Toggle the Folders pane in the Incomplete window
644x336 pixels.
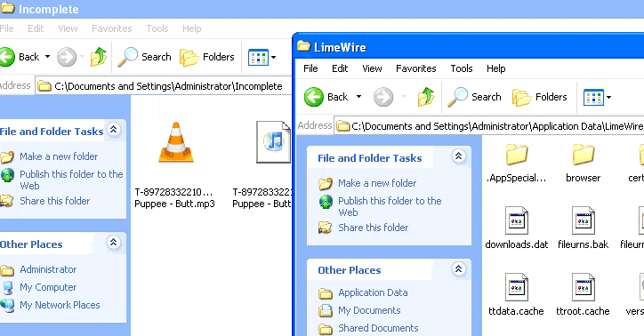[207, 57]
